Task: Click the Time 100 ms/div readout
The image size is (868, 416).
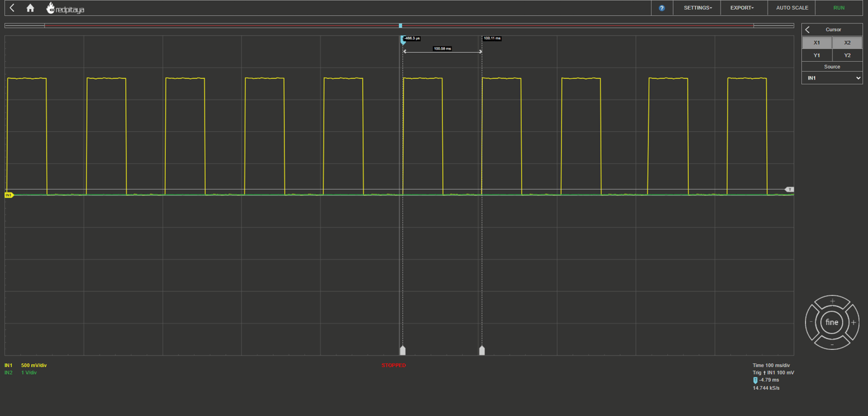Action: point(771,365)
